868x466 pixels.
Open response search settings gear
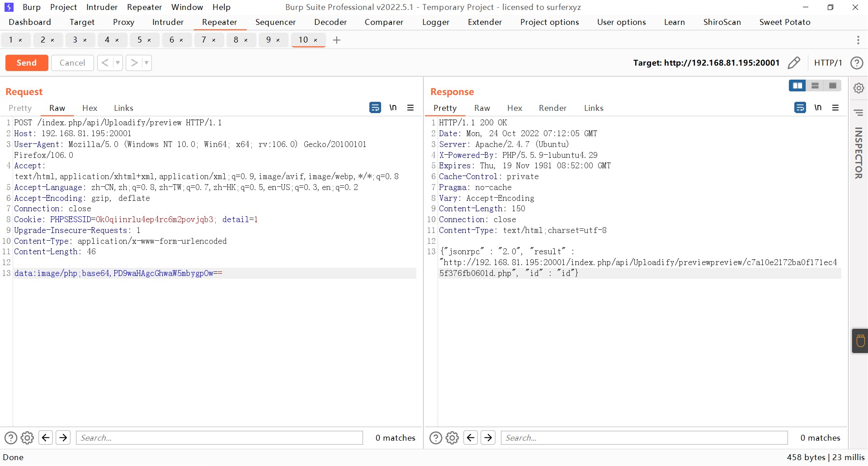pos(452,438)
